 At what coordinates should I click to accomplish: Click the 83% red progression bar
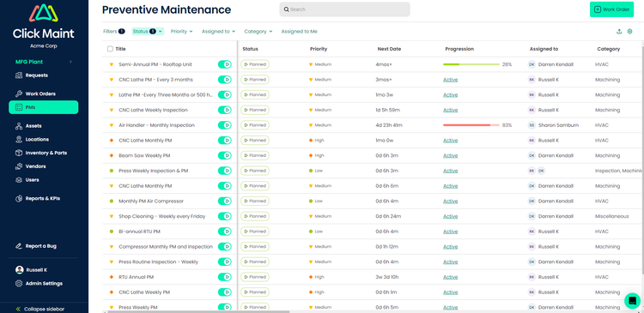tap(471, 125)
